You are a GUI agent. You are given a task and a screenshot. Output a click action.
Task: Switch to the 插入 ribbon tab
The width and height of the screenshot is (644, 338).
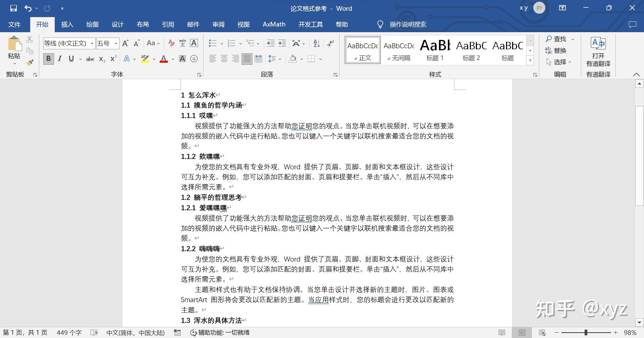point(67,24)
